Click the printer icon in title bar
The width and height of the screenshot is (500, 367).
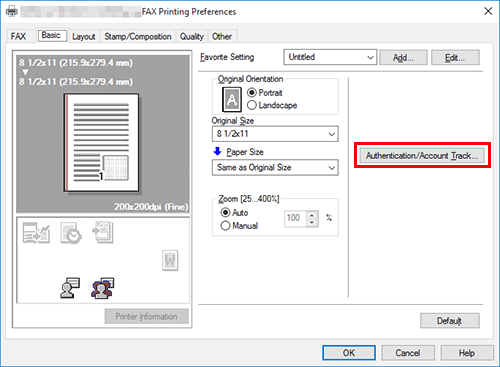(12, 12)
